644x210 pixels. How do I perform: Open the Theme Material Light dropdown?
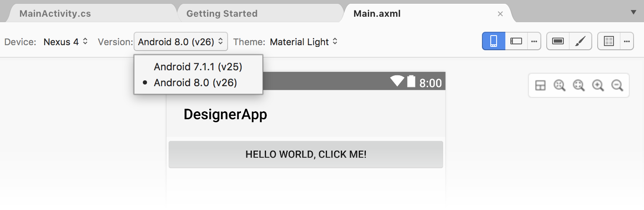tap(304, 42)
